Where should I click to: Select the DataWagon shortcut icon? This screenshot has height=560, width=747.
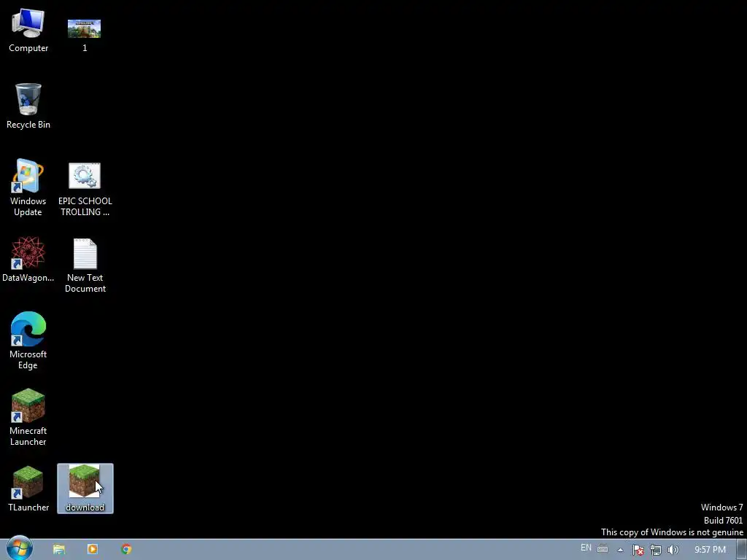[28, 260]
